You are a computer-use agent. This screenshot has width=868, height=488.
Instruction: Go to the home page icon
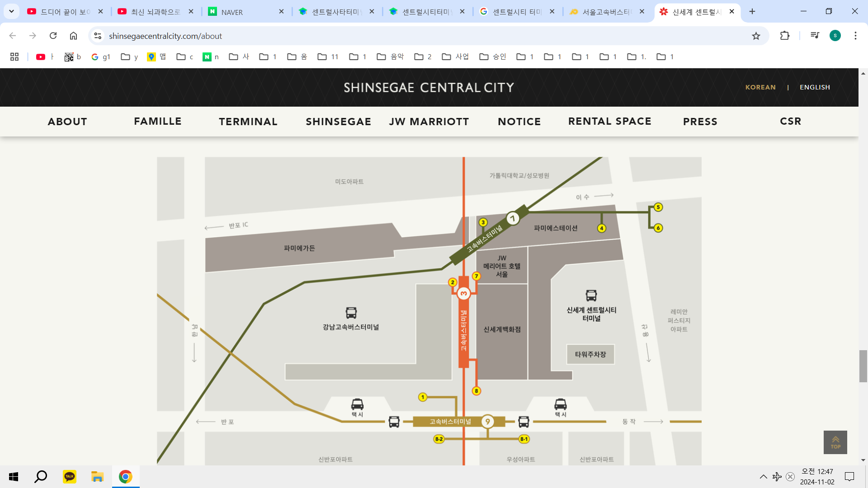point(73,36)
